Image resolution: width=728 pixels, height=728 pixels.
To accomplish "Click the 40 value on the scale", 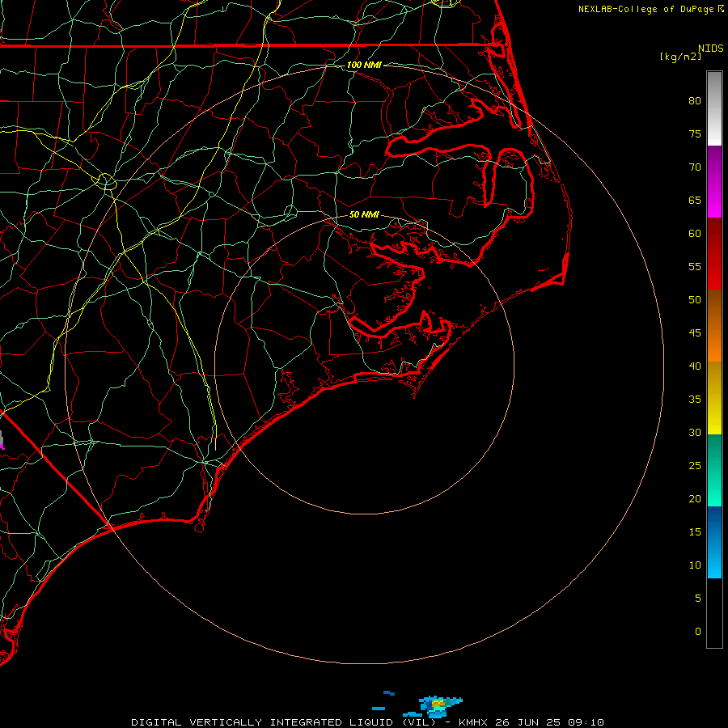I will pyautogui.click(x=695, y=366).
